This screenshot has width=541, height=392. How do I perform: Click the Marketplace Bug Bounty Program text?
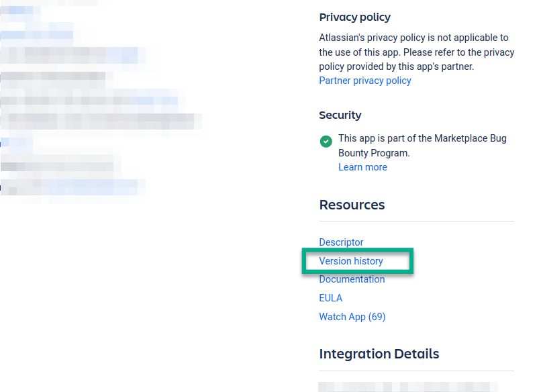(x=422, y=146)
